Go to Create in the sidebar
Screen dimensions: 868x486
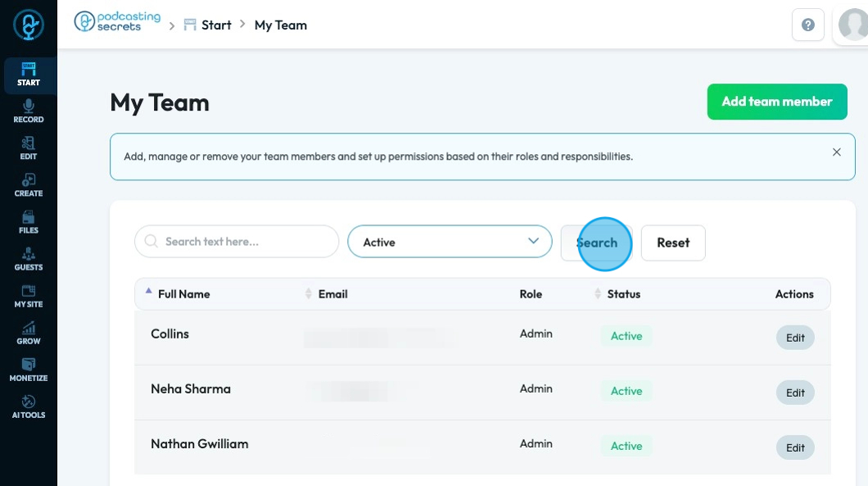pyautogui.click(x=29, y=185)
